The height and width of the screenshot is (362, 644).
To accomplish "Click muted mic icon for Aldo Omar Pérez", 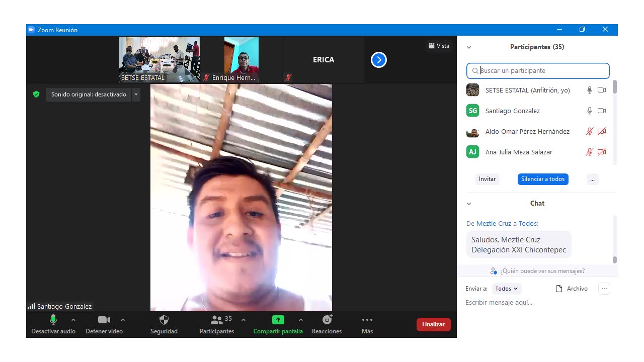I will [590, 131].
